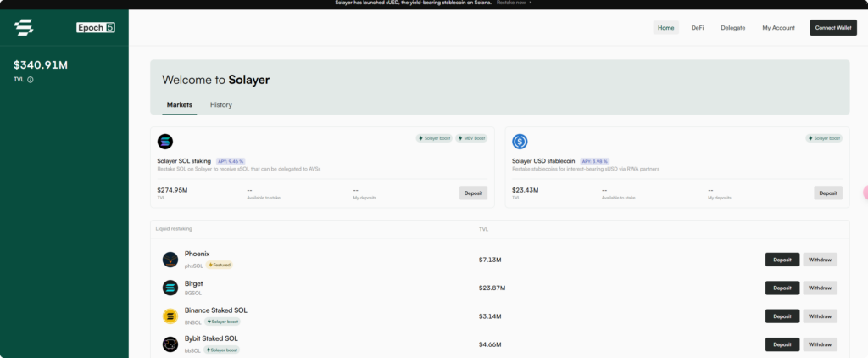The width and height of the screenshot is (868, 358).
Task: Click the Solayer SOL staking token icon
Action: point(165,142)
